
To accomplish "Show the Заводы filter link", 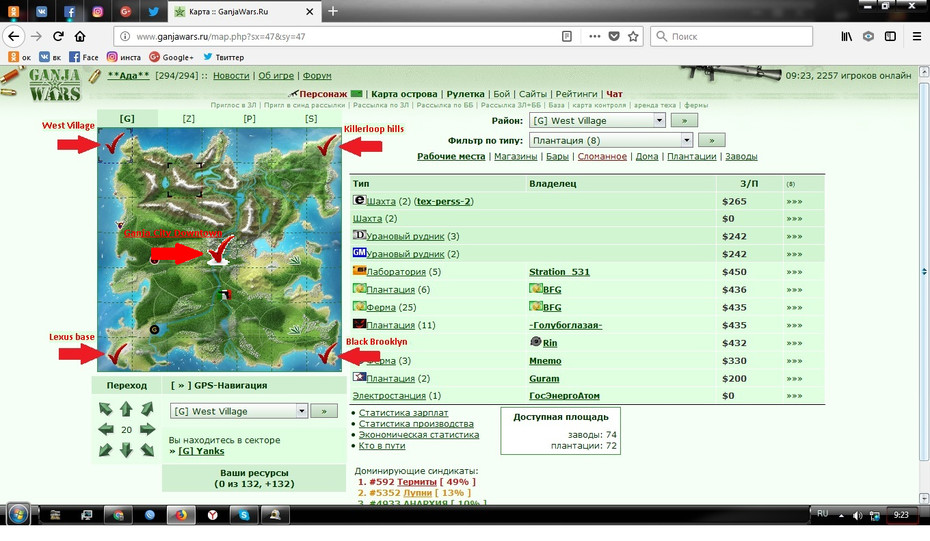I will coord(741,156).
